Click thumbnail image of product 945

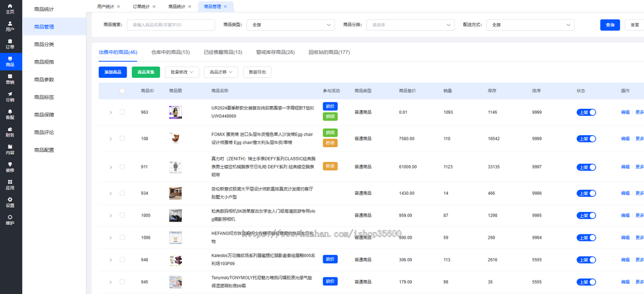coord(175,282)
